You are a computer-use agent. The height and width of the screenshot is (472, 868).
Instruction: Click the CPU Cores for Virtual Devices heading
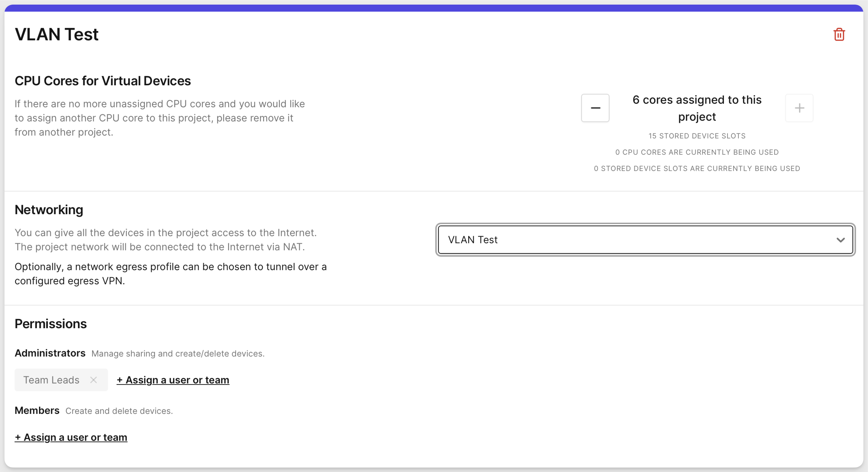tap(103, 81)
